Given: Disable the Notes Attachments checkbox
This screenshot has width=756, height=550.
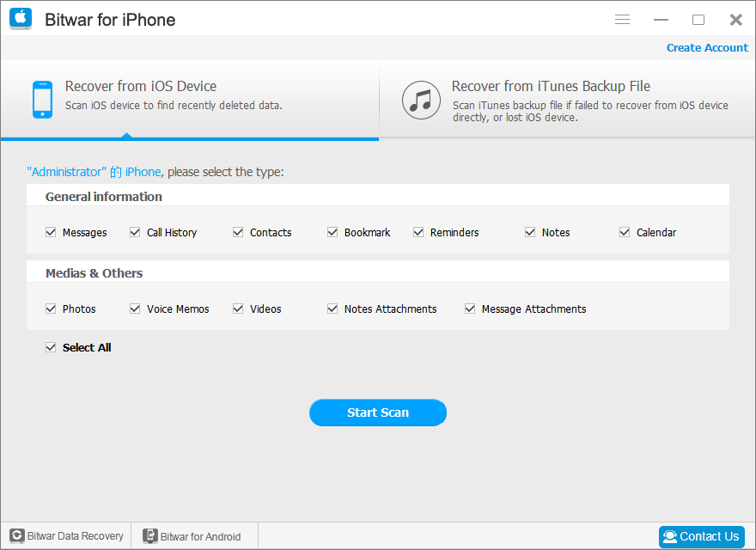Looking at the screenshot, I should click(332, 309).
